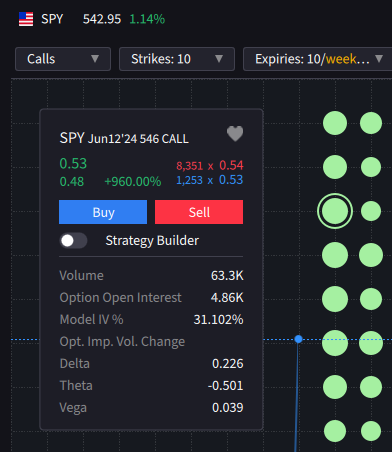
Task: Click the Vega 0.039 row
Action: [x=151, y=407]
